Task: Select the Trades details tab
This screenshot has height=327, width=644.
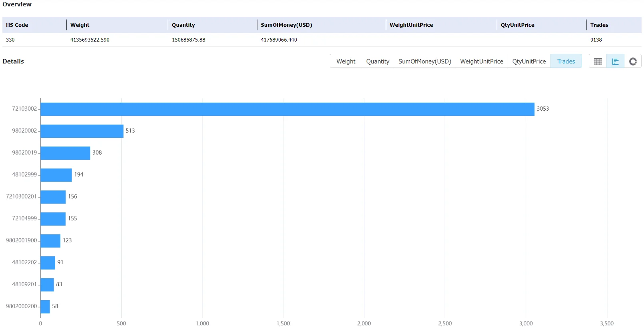Action: (566, 61)
